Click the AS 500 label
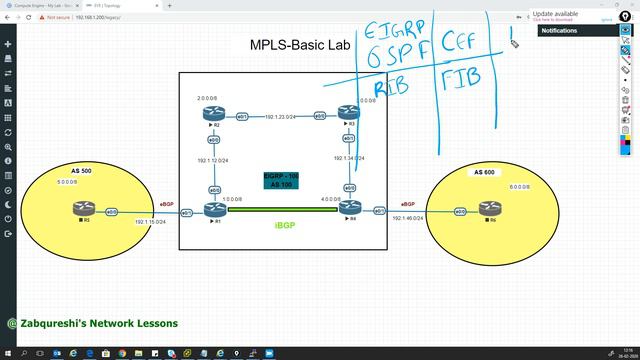The image size is (640, 360). pyautogui.click(x=81, y=171)
